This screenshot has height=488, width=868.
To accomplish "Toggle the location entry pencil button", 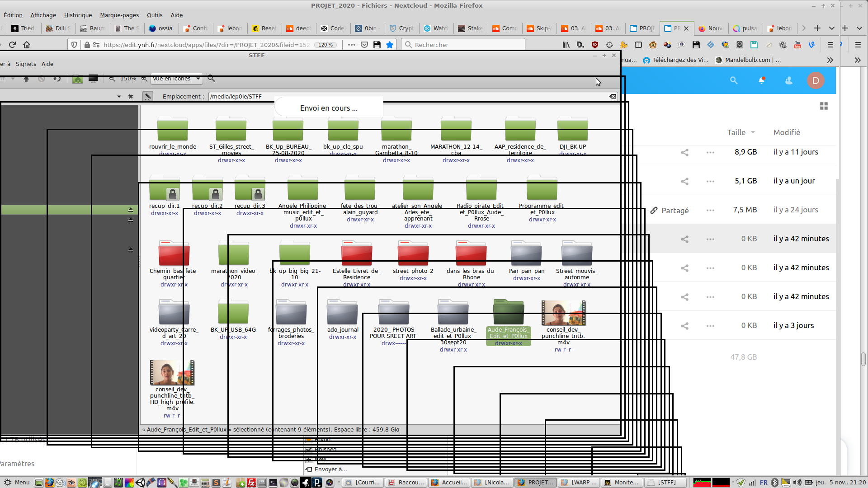I will click(147, 96).
